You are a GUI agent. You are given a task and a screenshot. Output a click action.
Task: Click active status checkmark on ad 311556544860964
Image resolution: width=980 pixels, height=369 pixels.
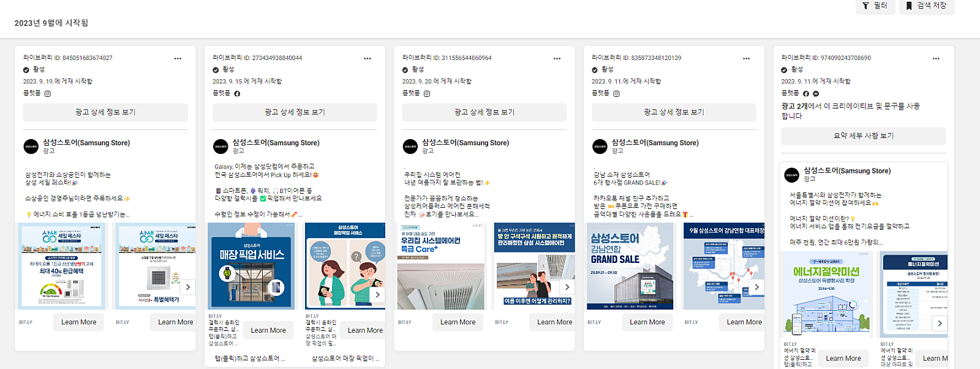(405, 70)
